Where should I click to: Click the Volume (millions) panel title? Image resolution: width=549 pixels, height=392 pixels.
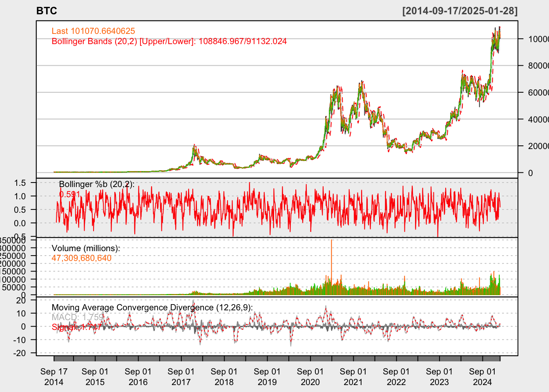(x=86, y=248)
